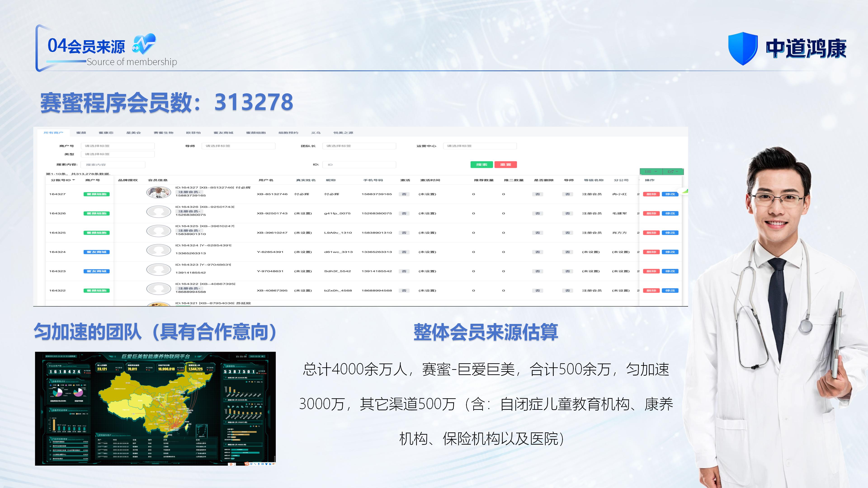The width and height of the screenshot is (868, 488).
Task: Click the 蜜友商城 tag in row 164324
Action: pyautogui.click(x=96, y=252)
